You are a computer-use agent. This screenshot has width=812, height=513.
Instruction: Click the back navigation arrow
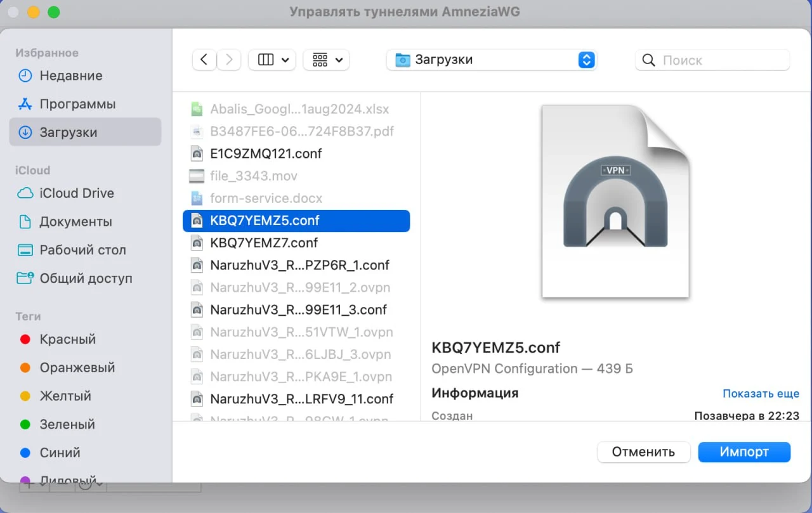click(x=204, y=60)
